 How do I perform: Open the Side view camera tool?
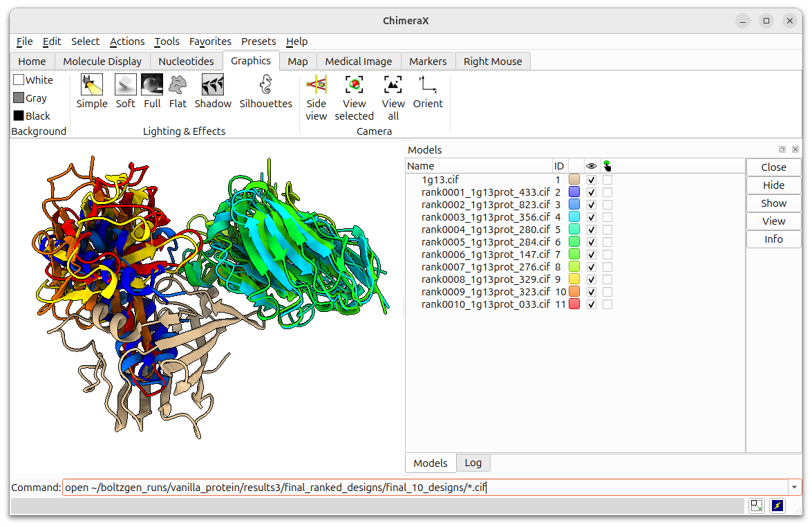coord(316,91)
